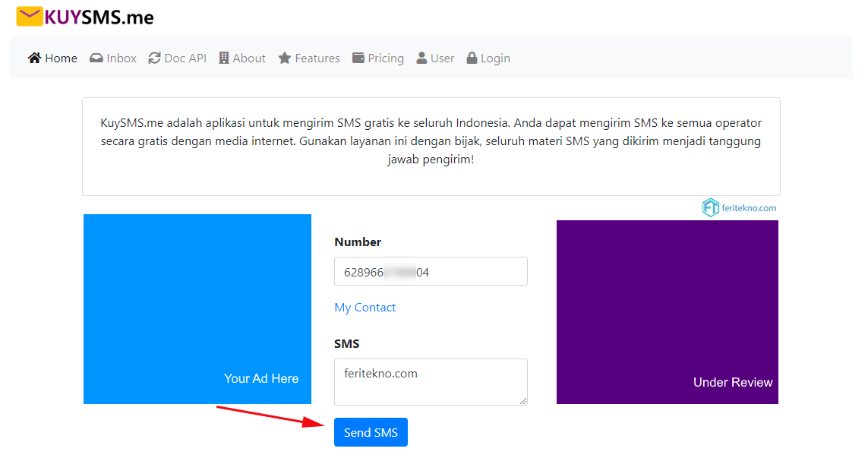Click the Doc API refresh-arrows icon
This screenshot has height=458, width=868.
154,58
